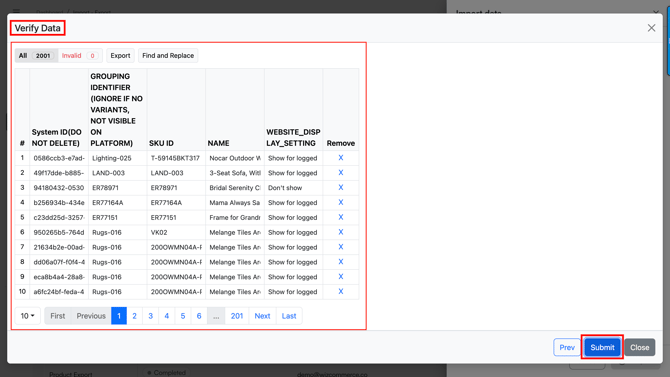The height and width of the screenshot is (377, 670).
Task: Click the Previous page link
Action: [91, 316]
